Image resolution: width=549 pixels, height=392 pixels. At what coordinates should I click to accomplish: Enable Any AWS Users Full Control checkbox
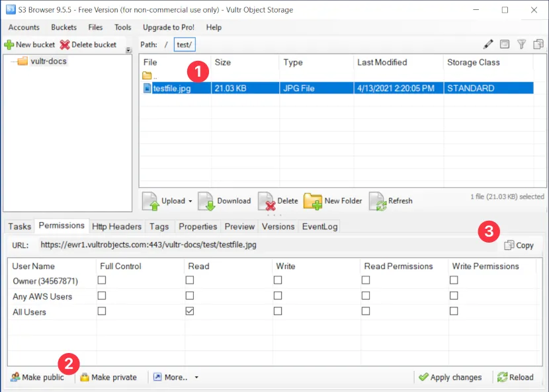click(x=102, y=295)
